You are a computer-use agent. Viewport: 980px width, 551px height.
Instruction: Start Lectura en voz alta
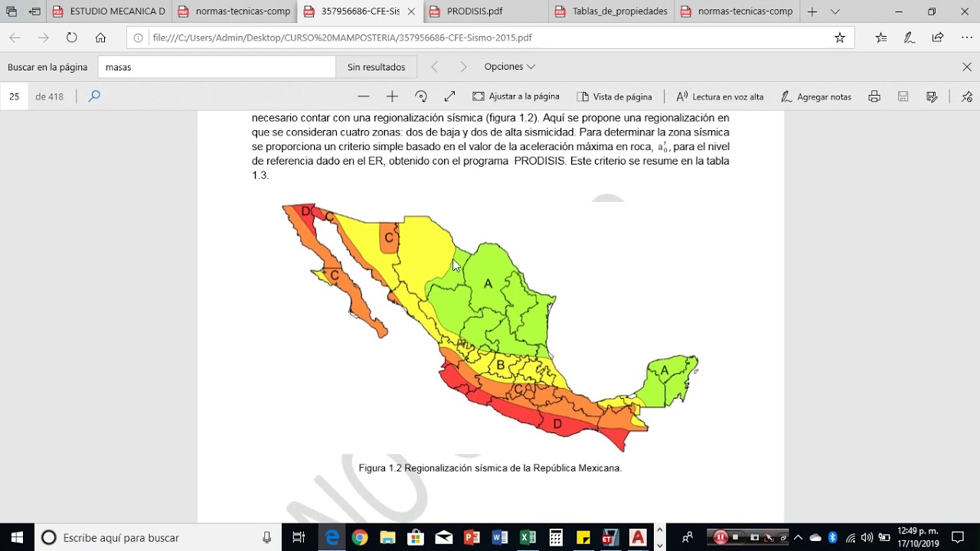coord(720,96)
